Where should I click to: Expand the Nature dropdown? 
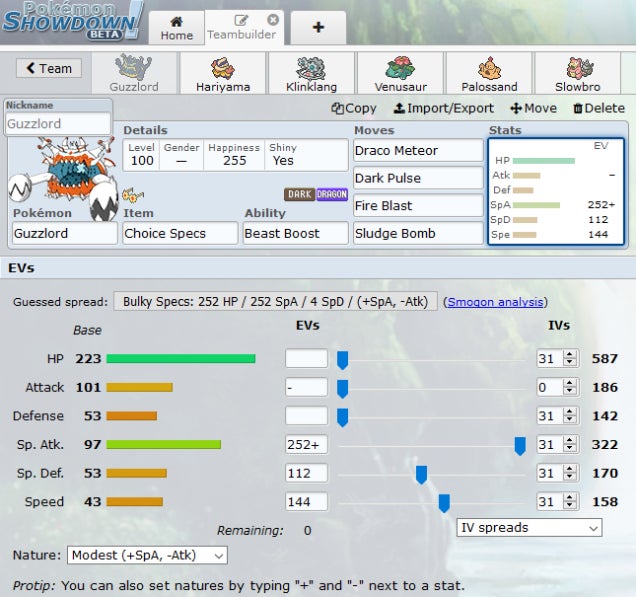click(x=147, y=555)
